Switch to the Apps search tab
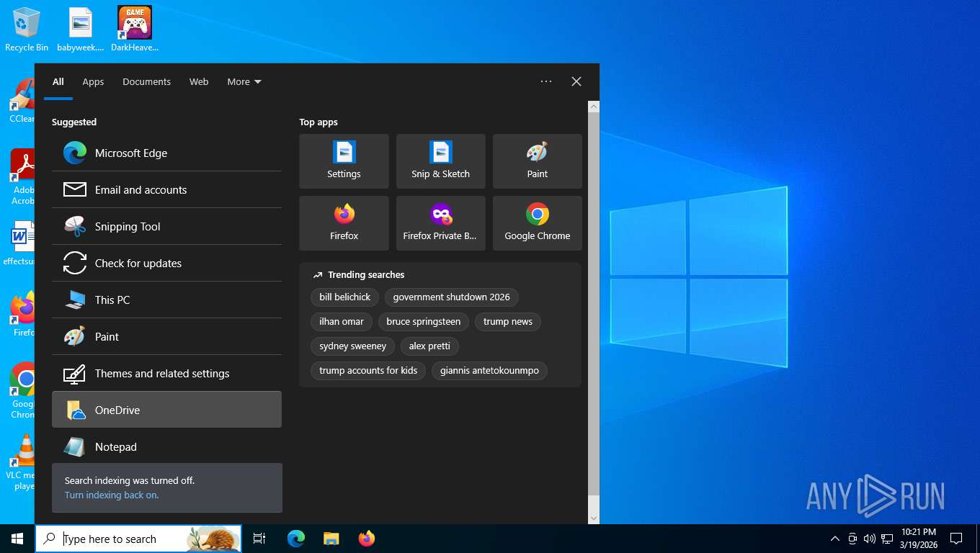The height and width of the screenshot is (553, 980). coord(93,81)
